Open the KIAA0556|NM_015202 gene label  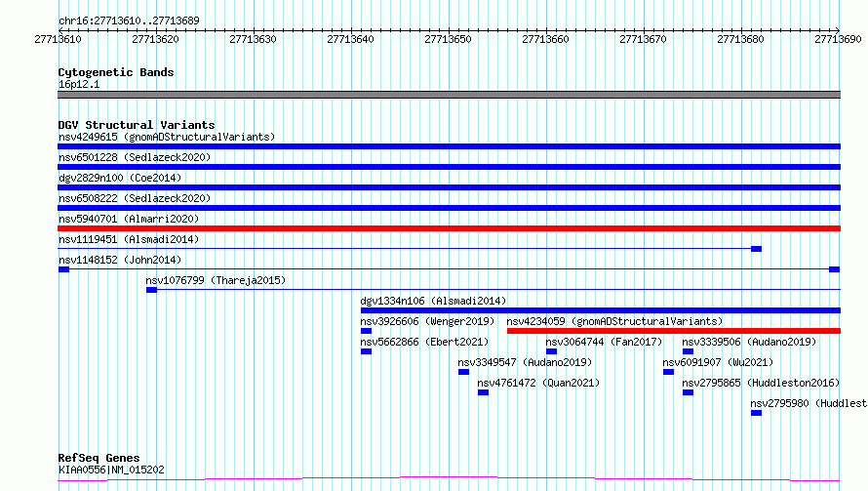111,470
